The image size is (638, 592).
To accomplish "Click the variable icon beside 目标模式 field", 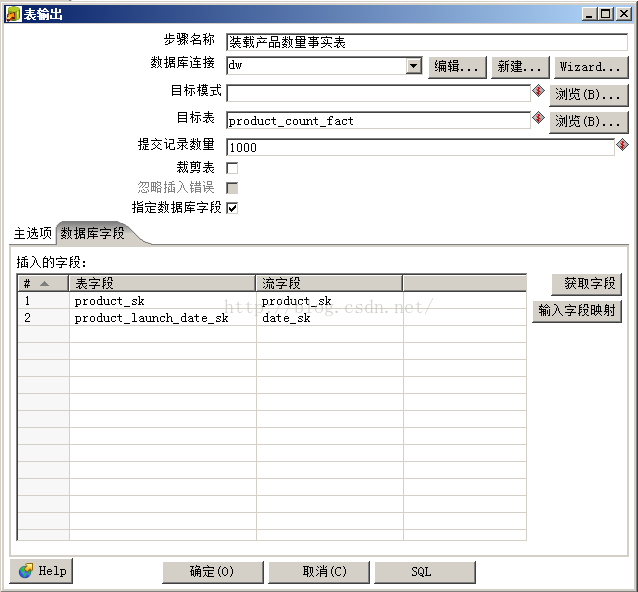I will coord(538,90).
